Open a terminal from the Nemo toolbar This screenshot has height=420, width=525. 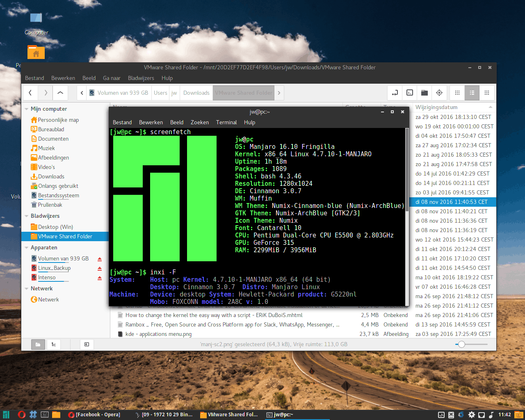click(x=410, y=93)
